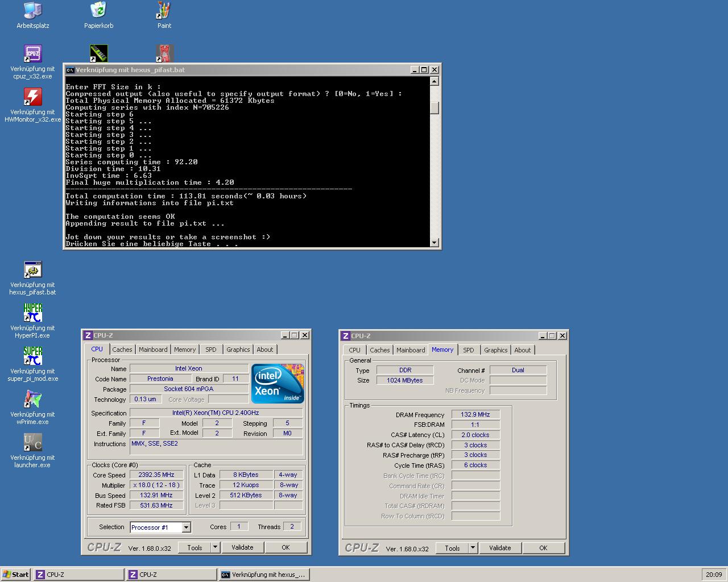Open the Start menu
The height and width of the screenshot is (582, 728).
(x=15, y=575)
